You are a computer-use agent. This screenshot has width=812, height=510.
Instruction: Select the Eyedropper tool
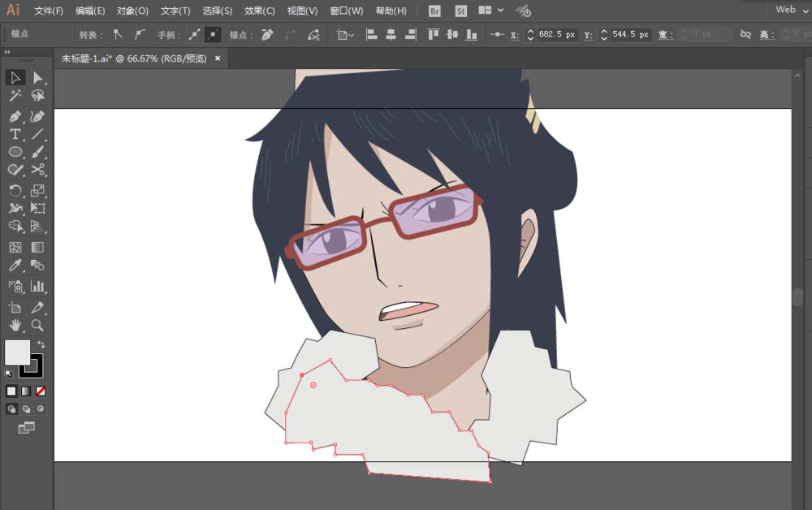(x=15, y=265)
